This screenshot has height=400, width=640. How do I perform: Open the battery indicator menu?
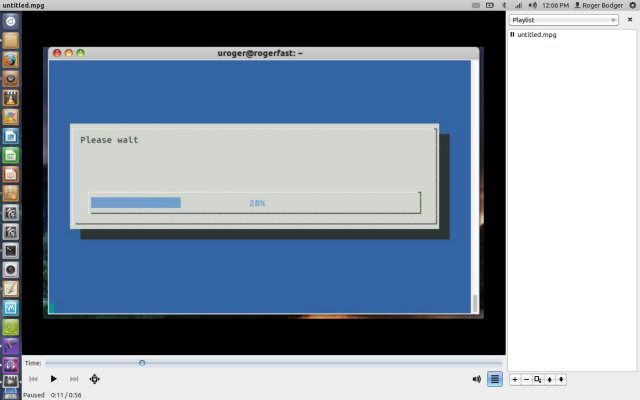pos(490,5)
